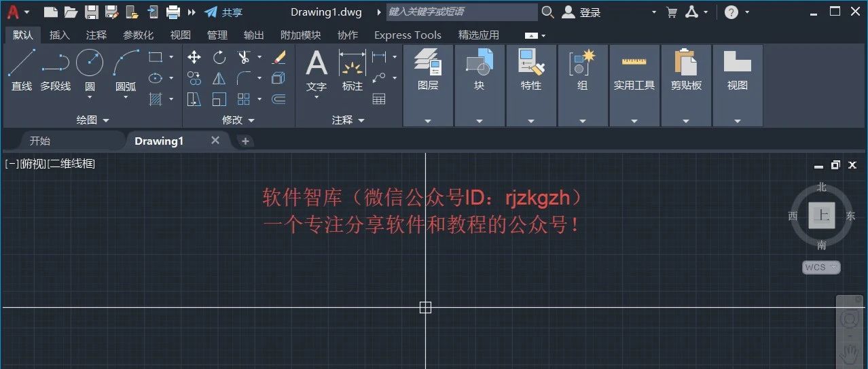Select the Trim scissors tool
This screenshot has height=369, width=868.
(x=244, y=57)
